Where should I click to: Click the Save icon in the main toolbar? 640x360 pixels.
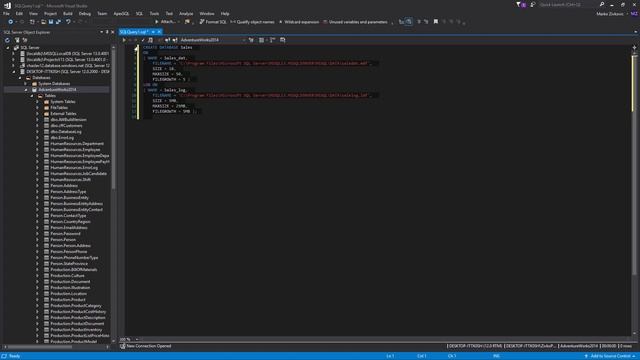tap(51, 22)
